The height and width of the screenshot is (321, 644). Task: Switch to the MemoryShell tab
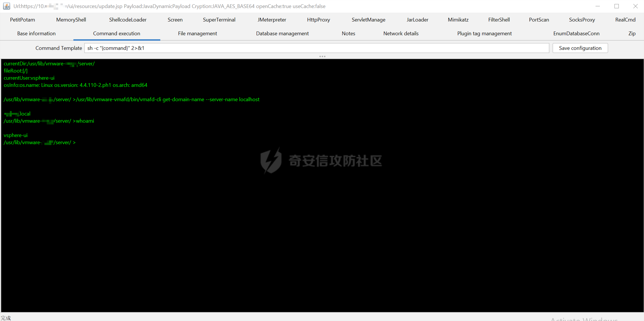click(71, 20)
